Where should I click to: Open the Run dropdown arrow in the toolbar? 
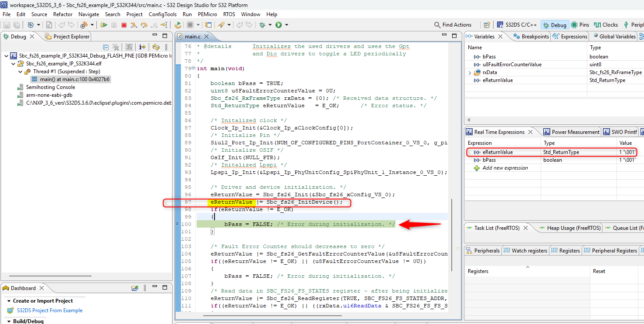286,25
